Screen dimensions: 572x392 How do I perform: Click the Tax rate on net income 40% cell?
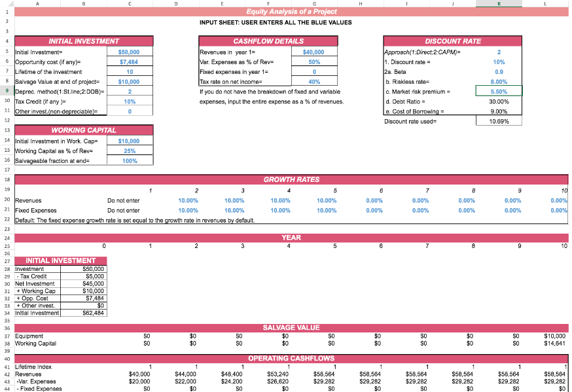pos(313,82)
